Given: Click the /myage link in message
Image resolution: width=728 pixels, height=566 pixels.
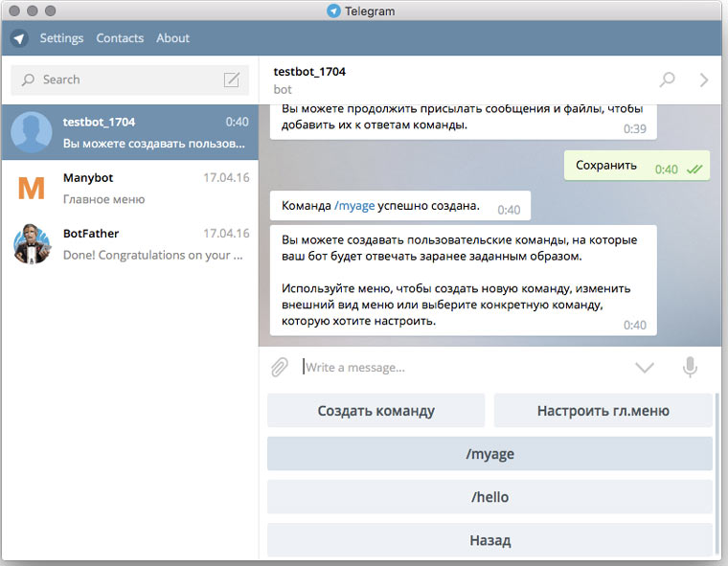Looking at the screenshot, I should click(x=354, y=206).
